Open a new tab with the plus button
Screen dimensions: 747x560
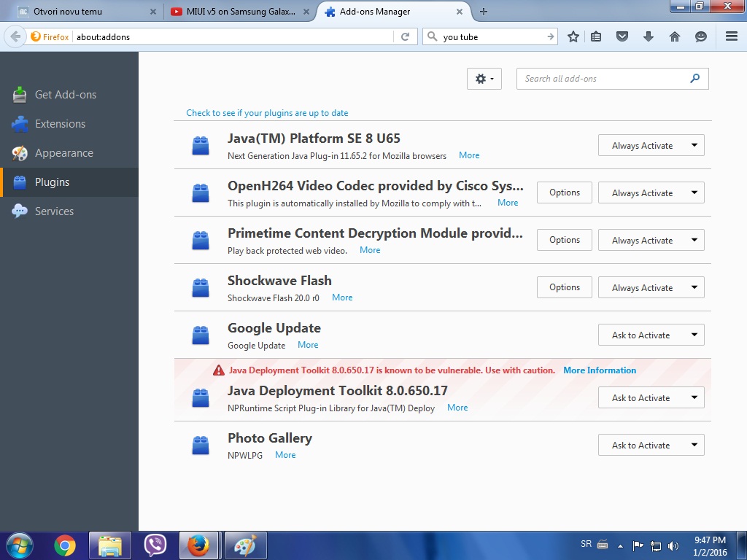point(484,12)
